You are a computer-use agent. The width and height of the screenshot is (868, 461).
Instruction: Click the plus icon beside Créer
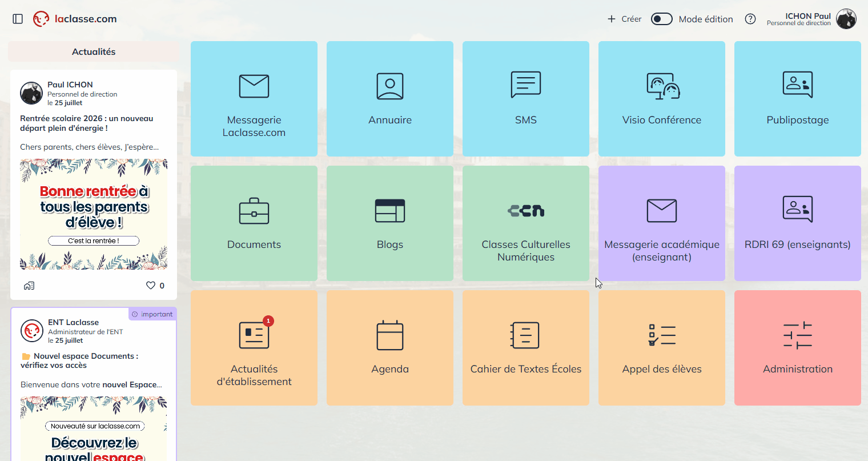(612, 19)
